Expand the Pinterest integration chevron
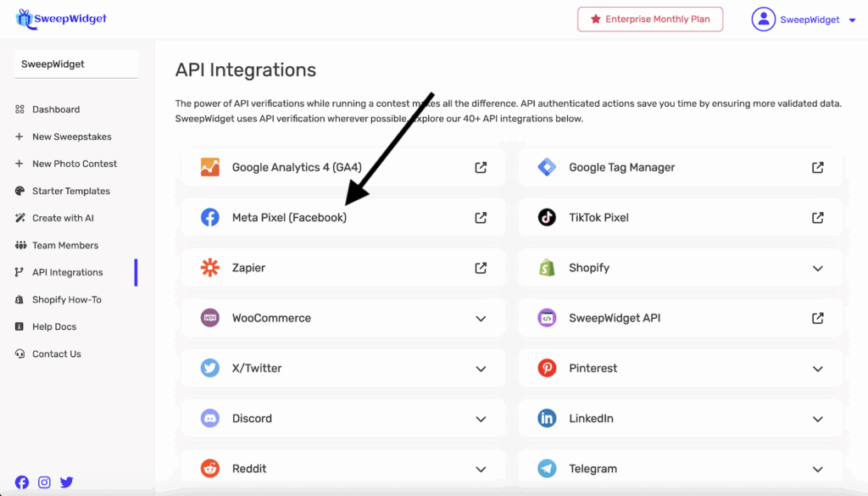Image resolution: width=868 pixels, height=496 pixels. (817, 369)
